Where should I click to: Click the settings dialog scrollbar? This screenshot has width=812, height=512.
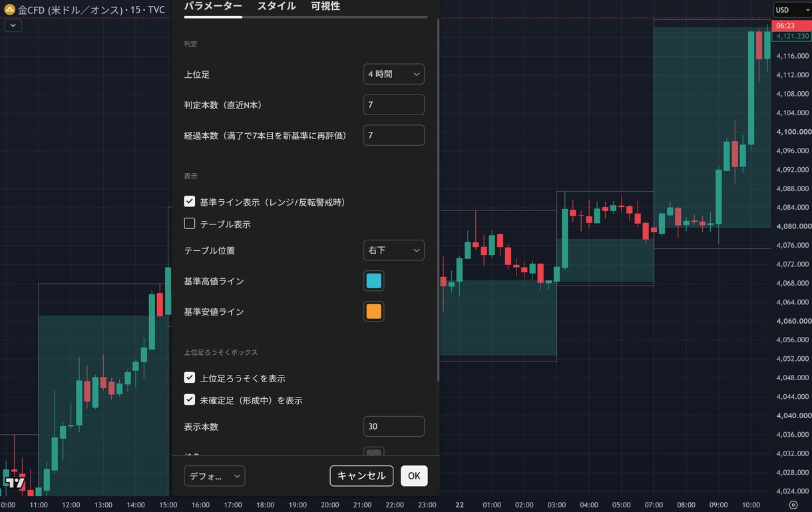tap(438, 200)
